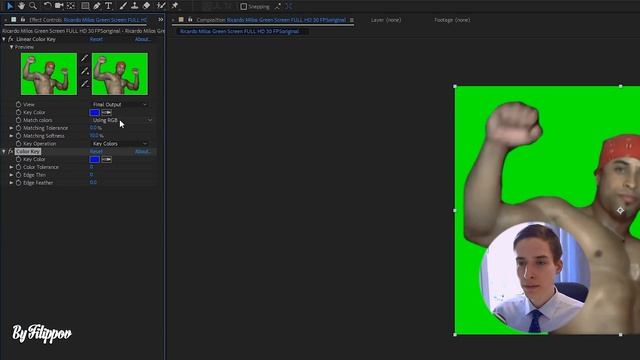
Task: Toggle fx switch for Color Key
Action: [x=11, y=151]
